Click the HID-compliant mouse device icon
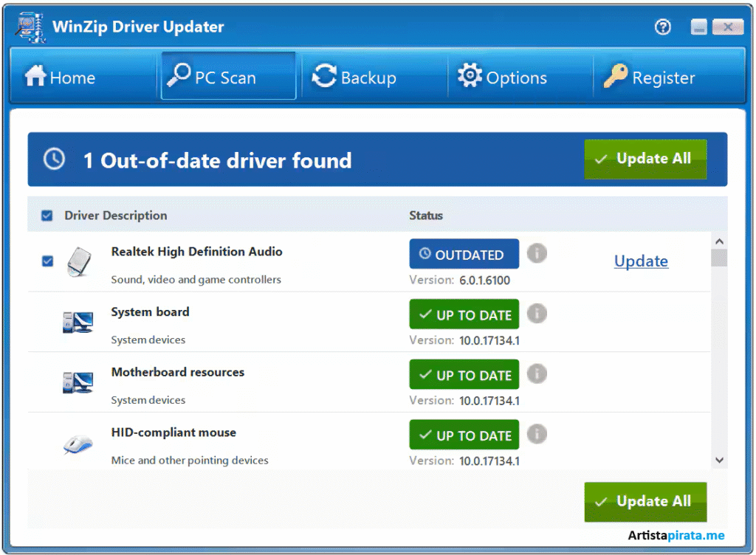Viewport: 756px width, 555px height. click(78, 443)
